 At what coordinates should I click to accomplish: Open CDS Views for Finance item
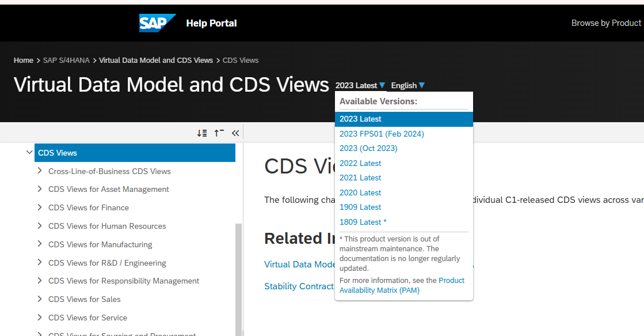click(x=88, y=207)
